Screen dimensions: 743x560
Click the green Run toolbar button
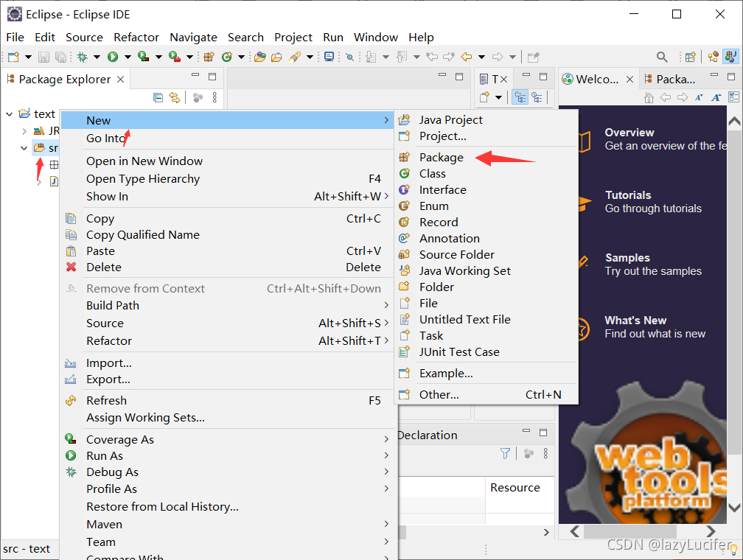point(113,57)
